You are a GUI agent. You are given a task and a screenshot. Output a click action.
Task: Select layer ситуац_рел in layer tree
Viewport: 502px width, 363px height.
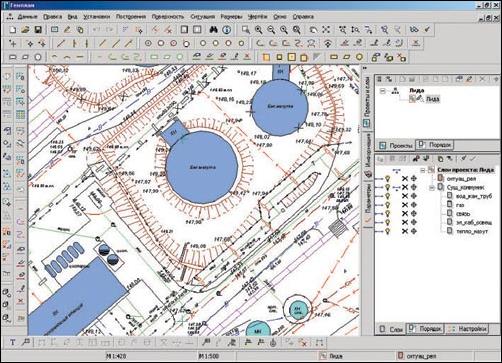pyautogui.click(x=461, y=179)
